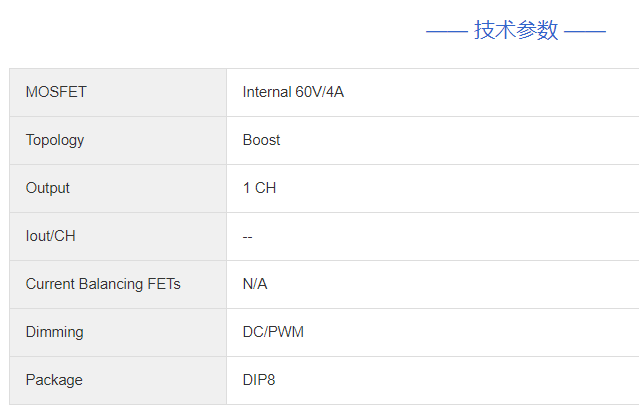Viewport: 639px width, 410px height.
Task: Select the Boost topology value
Action: [262, 140]
